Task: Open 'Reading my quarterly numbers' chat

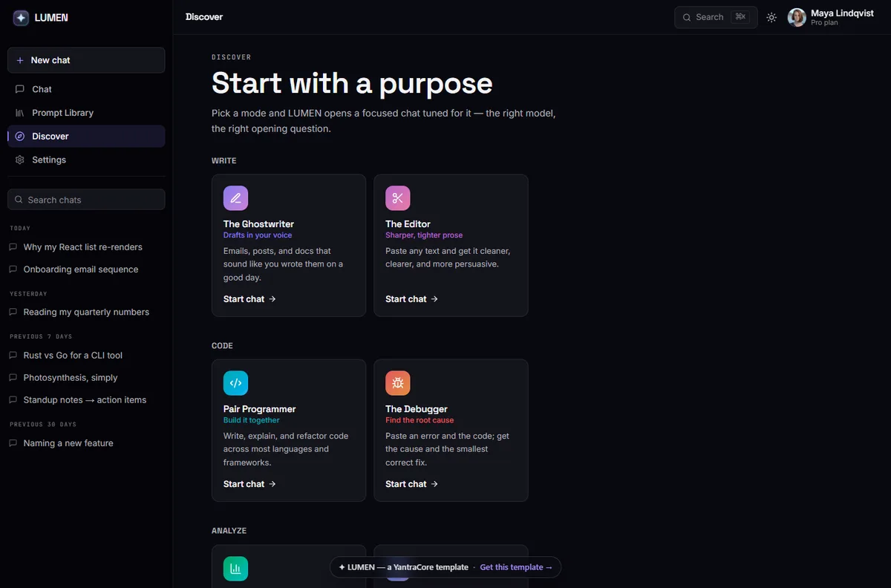Action: (x=86, y=312)
